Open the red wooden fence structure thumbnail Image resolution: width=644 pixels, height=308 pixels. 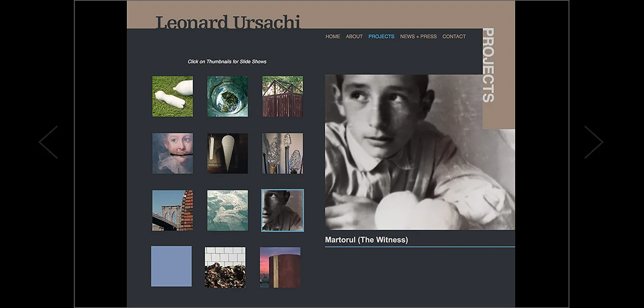pyautogui.click(x=282, y=96)
